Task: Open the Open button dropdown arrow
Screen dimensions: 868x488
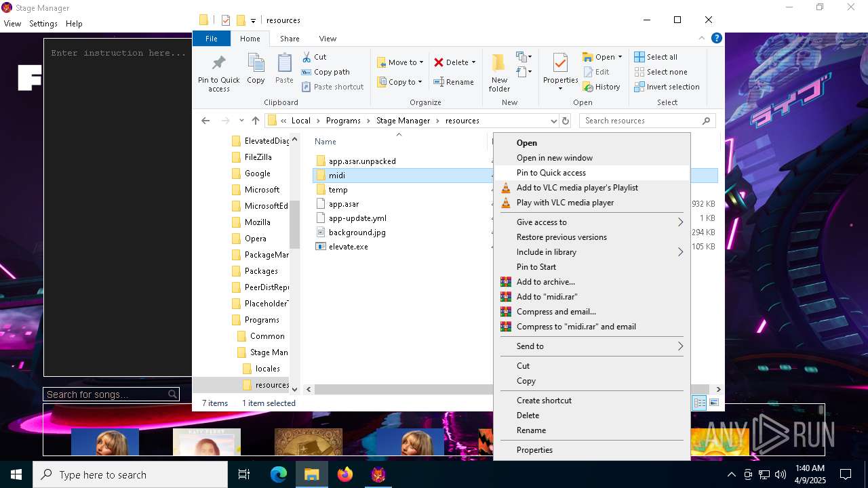Action: (620, 57)
